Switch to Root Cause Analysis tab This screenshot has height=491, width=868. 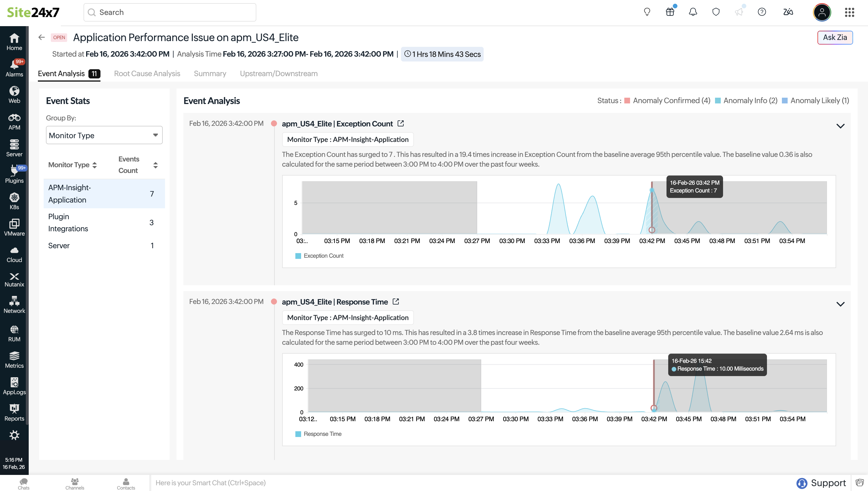point(147,74)
